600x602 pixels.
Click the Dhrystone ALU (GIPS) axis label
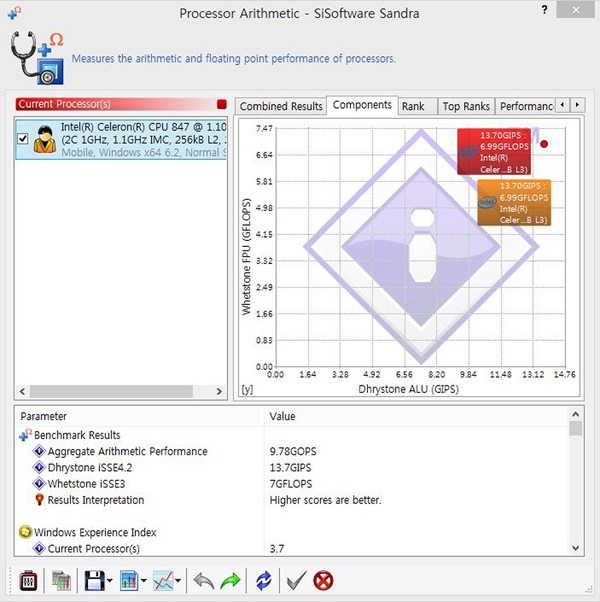point(408,389)
